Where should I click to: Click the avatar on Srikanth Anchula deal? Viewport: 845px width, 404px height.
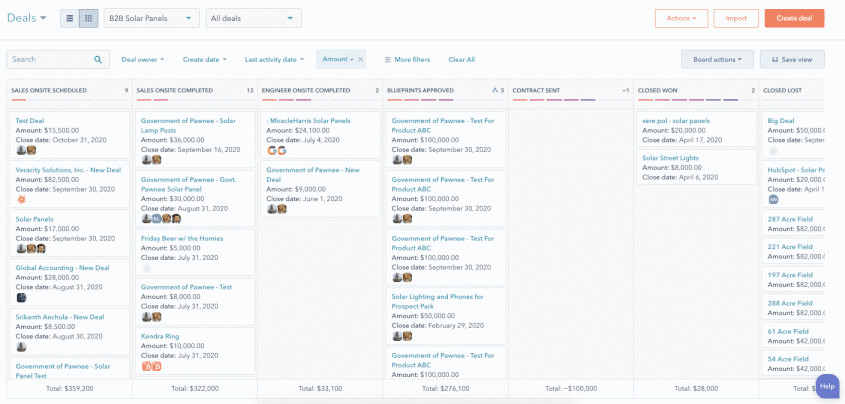21,346
